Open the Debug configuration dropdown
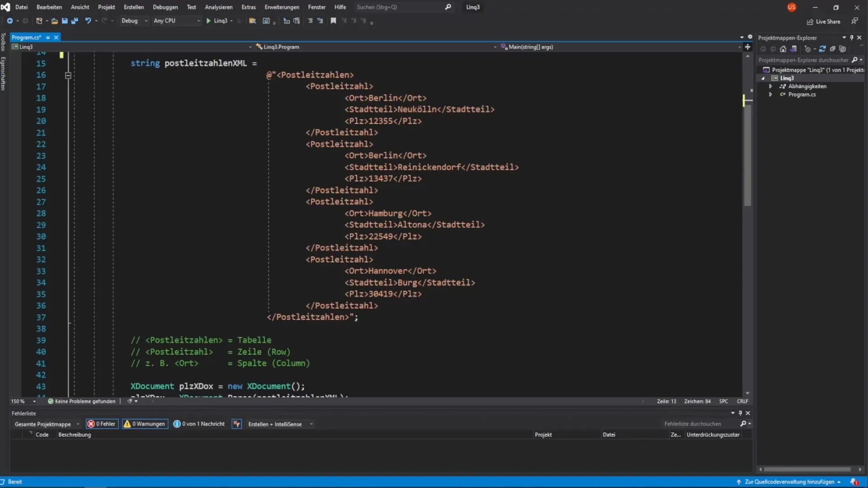868x488 pixels. (134, 21)
